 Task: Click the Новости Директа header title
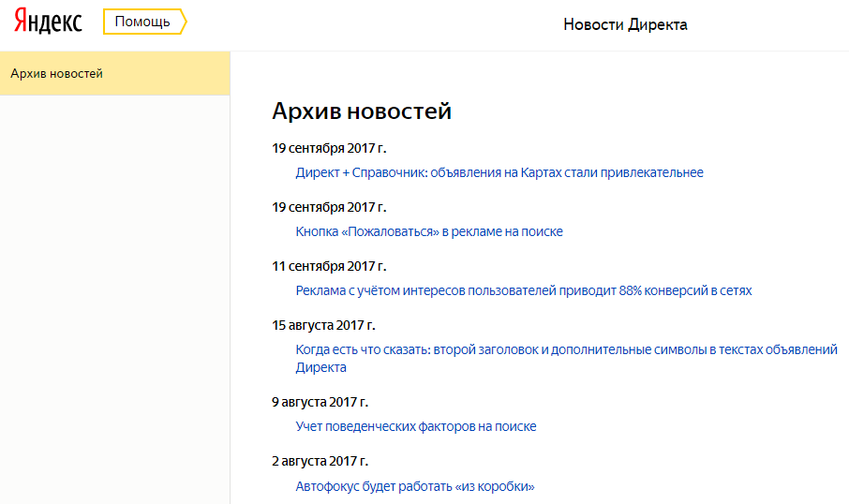625,24
